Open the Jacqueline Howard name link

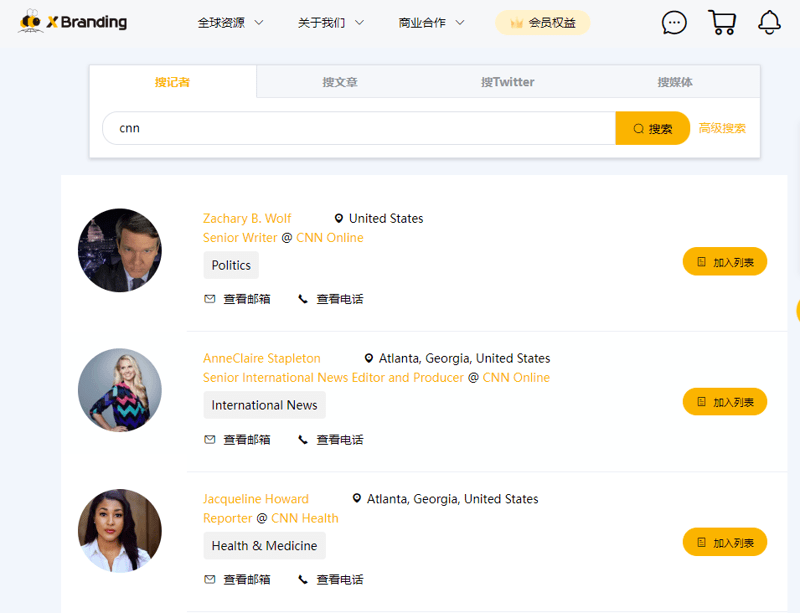[256, 499]
